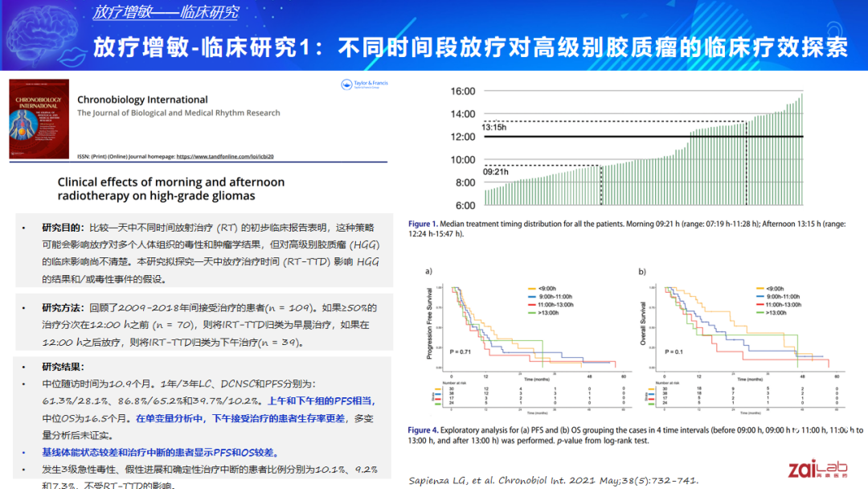Click the panel b OS survival curve plot
The width and height of the screenshot is (868, 489).
click(x=751, y=328)
